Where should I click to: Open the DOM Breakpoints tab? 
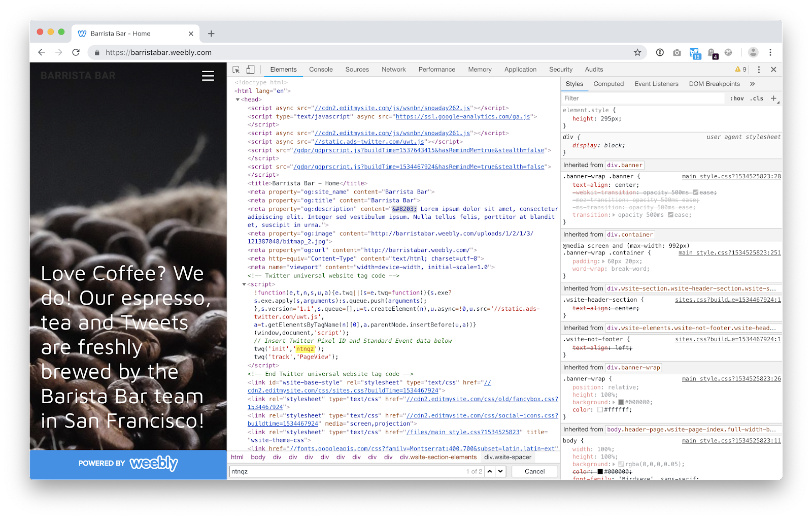[x=714, y=84]
